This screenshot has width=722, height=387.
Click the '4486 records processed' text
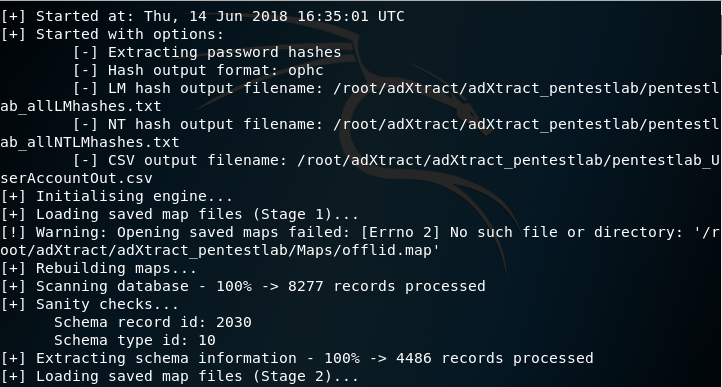(495, 358)
